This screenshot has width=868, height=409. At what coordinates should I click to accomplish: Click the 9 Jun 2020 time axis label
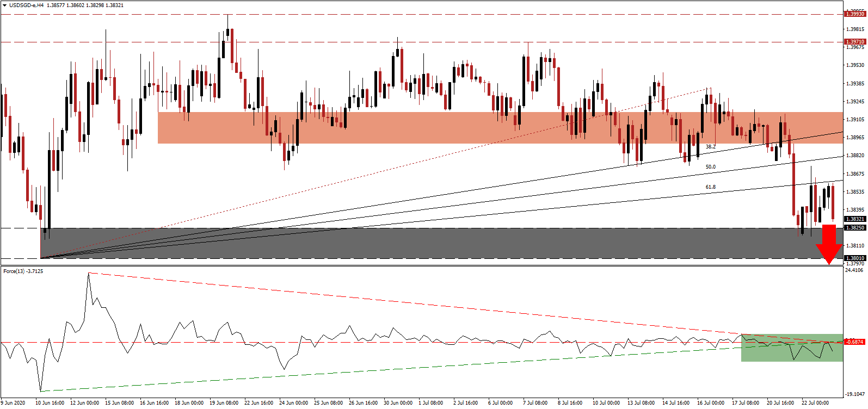13,403
